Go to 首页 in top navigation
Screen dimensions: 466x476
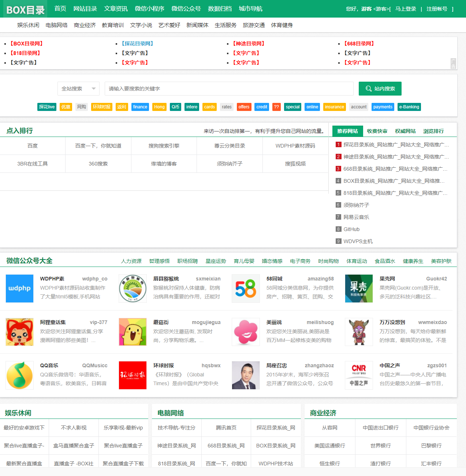(60, 8)
